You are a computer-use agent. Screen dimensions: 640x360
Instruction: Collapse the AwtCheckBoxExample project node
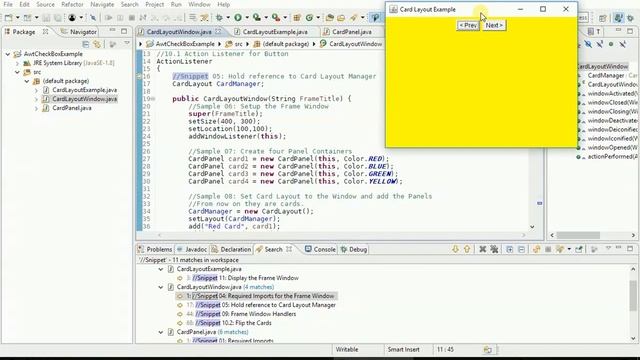8,54
